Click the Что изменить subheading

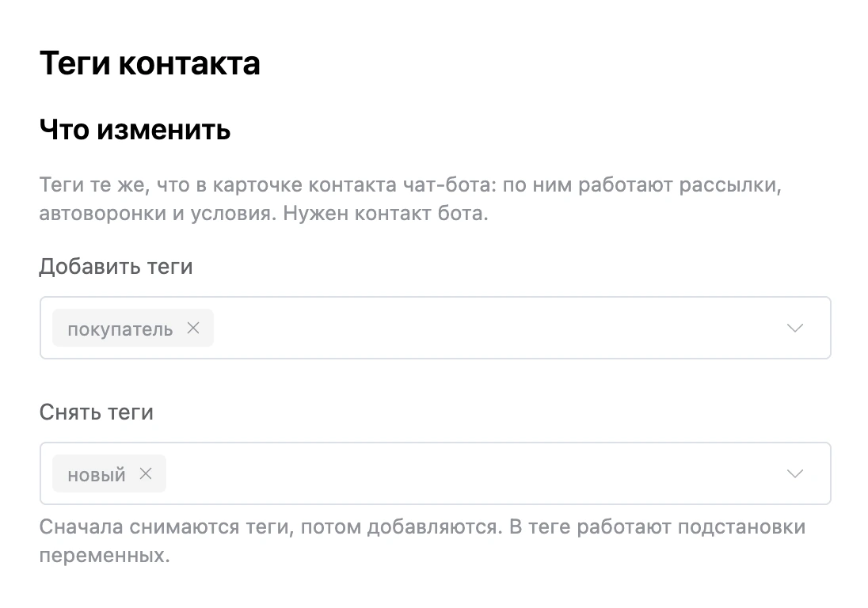pyautogui.click(x=135, y=130)
